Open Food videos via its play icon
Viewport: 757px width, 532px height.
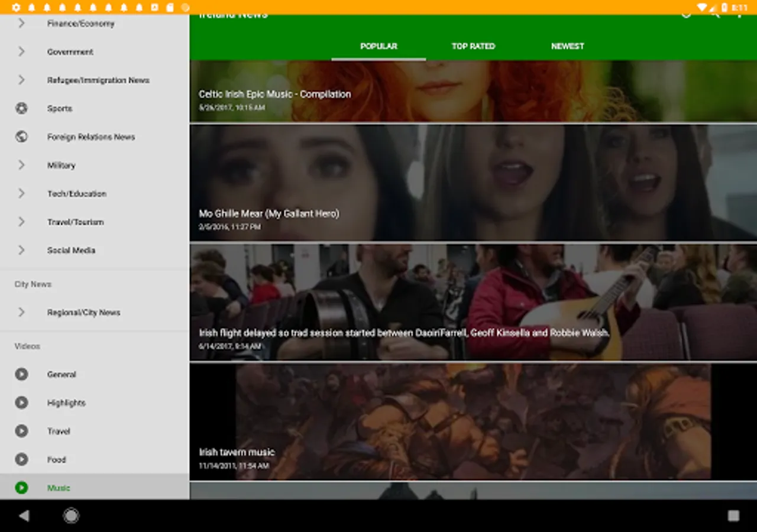pos(21,459)
